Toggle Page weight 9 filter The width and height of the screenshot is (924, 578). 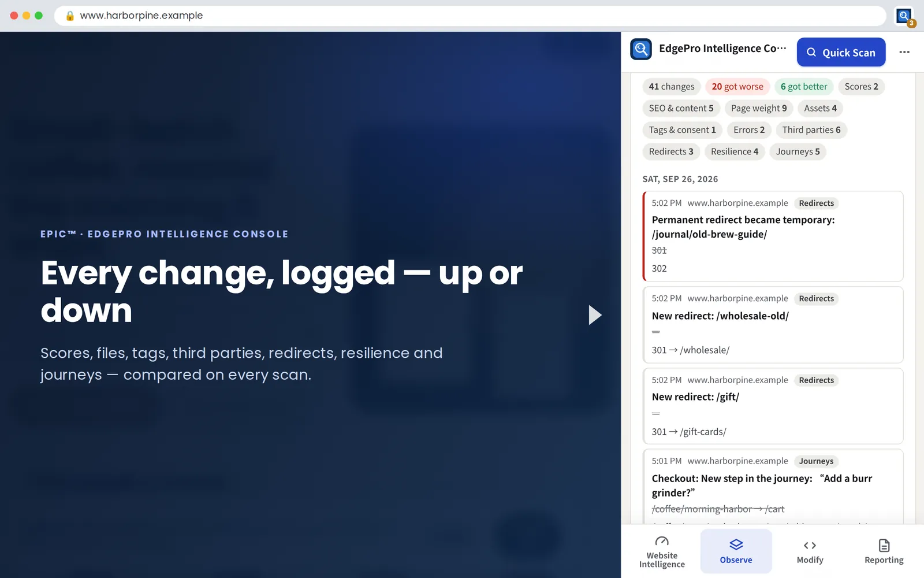point(759,108)
